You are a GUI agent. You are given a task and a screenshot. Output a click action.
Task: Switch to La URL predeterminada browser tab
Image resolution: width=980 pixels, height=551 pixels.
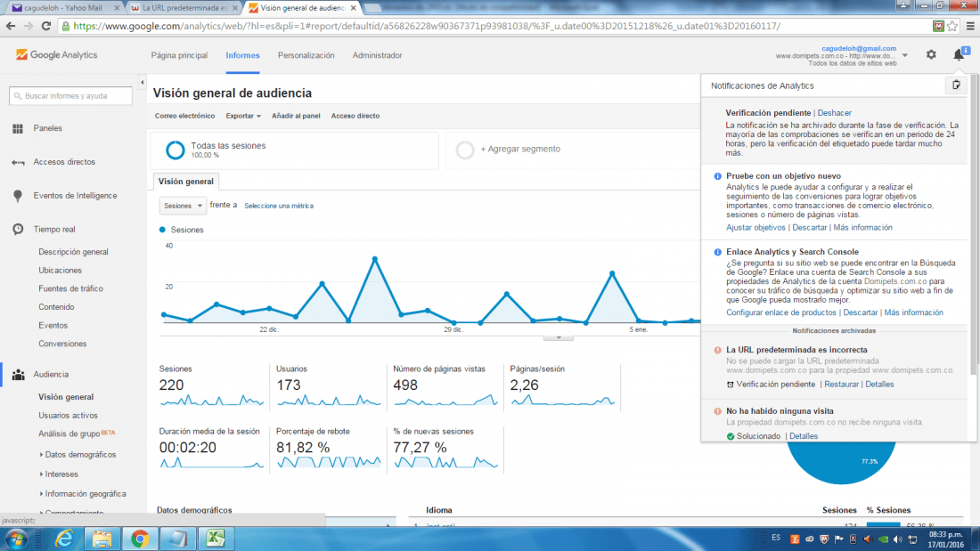(184, 8)
